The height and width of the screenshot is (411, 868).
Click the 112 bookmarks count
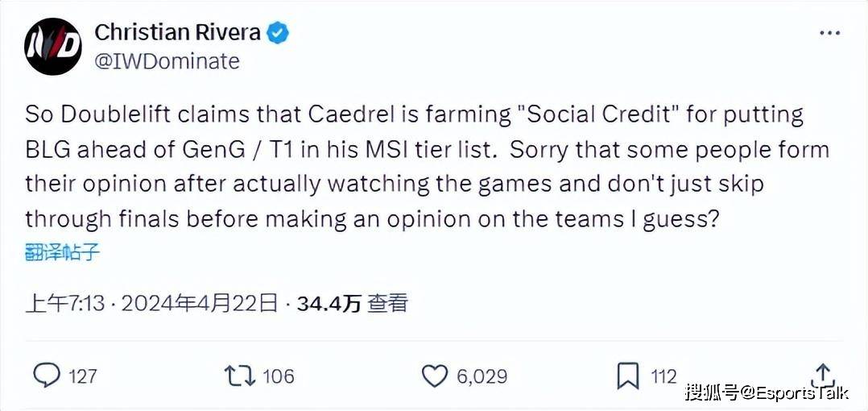(663, 376)
